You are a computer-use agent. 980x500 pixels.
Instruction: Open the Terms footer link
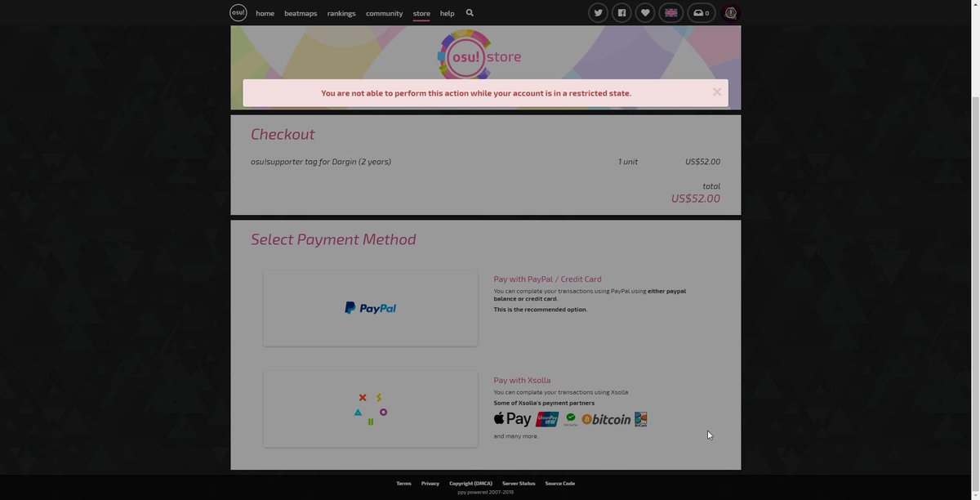[x=404, y=484]
